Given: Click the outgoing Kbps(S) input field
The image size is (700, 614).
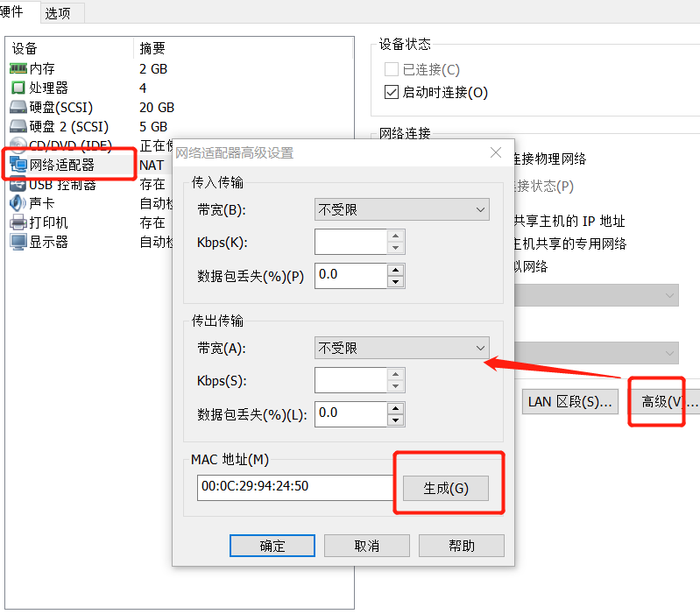Looking at the screenshot, I should 351,380.
